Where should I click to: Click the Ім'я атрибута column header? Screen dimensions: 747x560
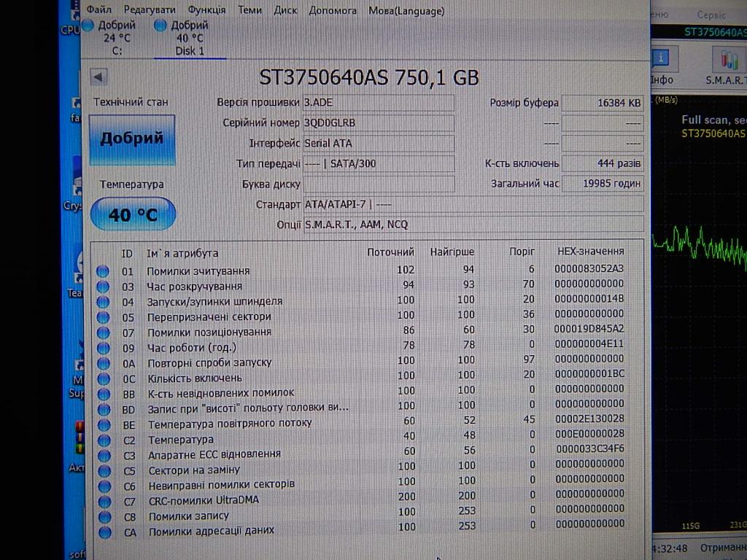pos(182,253)
